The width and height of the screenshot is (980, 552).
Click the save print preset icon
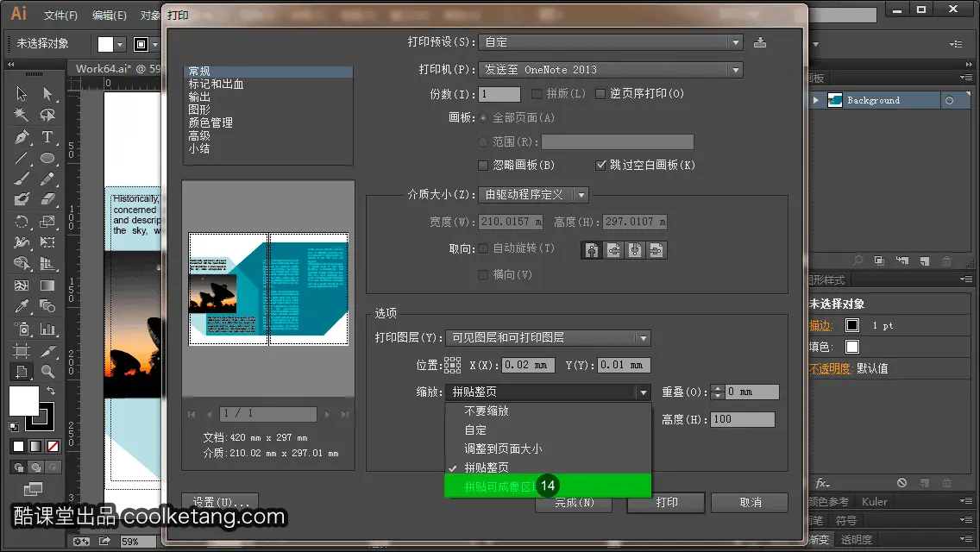coord(759,42)
